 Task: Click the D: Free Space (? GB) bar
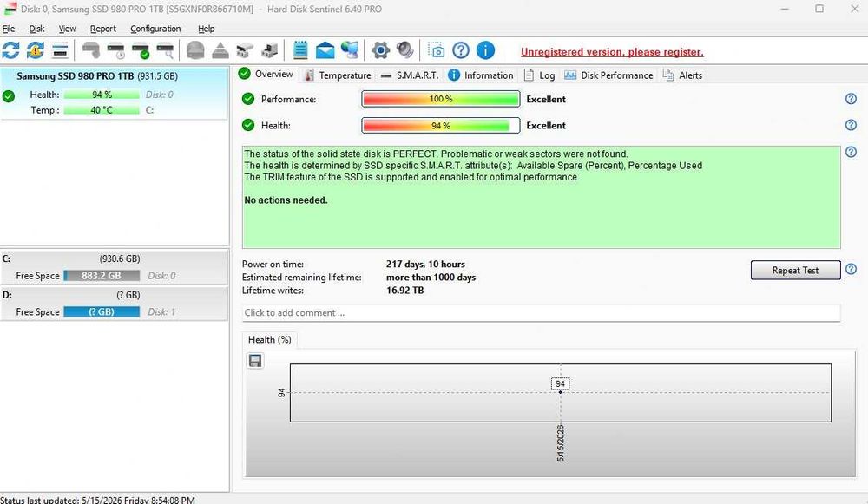102,312
